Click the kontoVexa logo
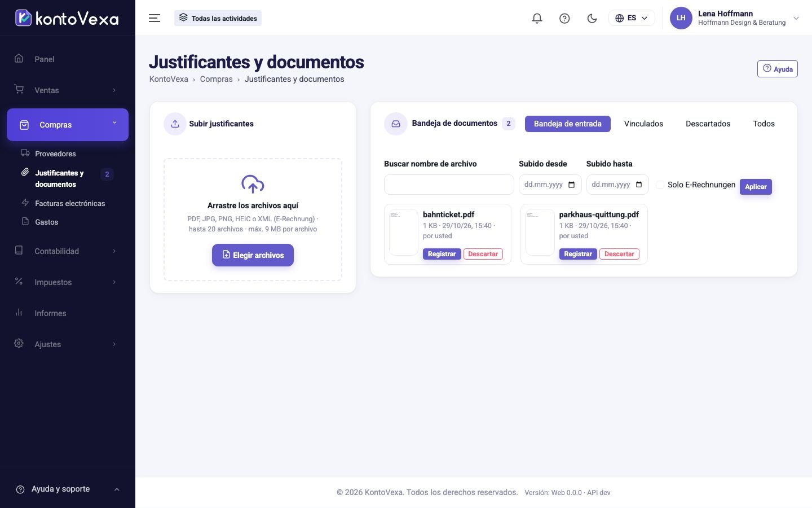The width and height of the screenshot is (812, 508). 67,18
